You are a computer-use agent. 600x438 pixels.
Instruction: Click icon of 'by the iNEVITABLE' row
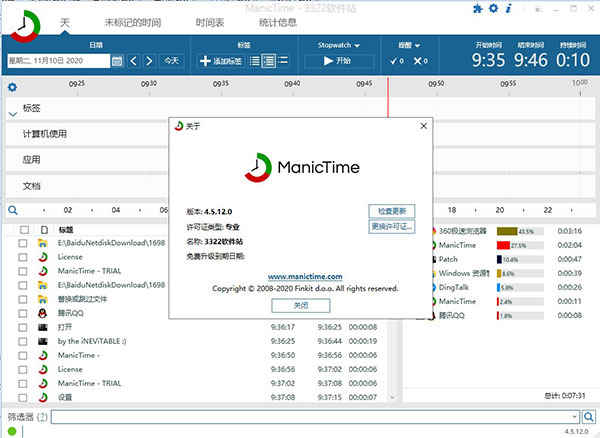43,341
